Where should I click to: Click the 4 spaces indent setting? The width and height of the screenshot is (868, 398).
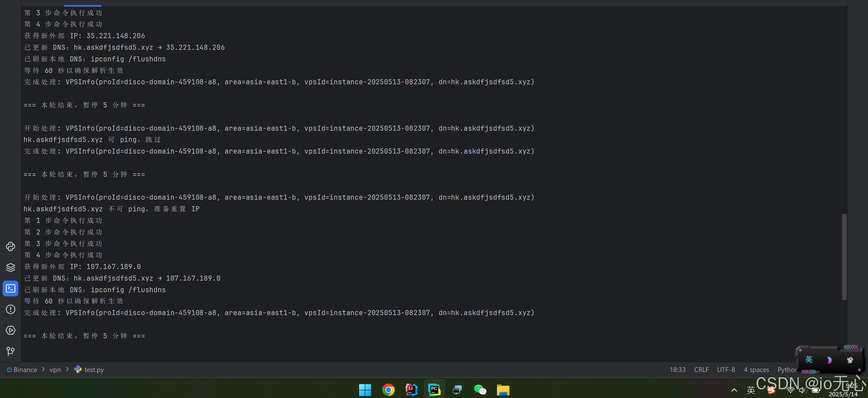(x=756, y=370)
